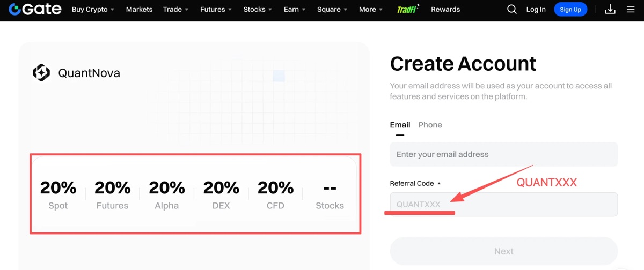Open the TradFi link icon

tap(408, 9)
